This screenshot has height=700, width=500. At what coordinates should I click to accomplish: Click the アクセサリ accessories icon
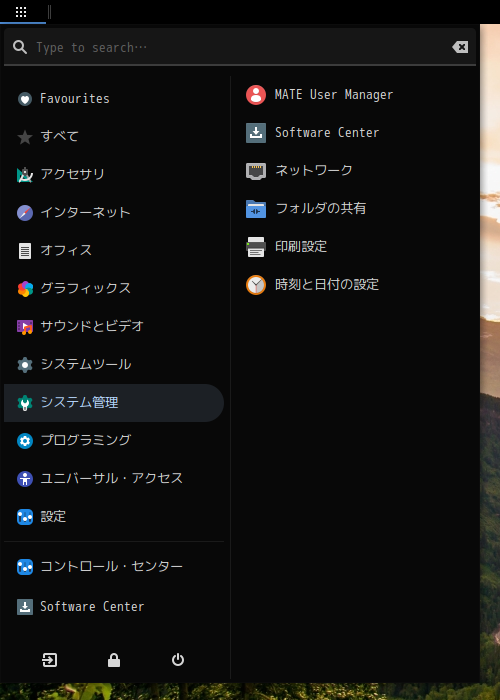click(25, 175)
